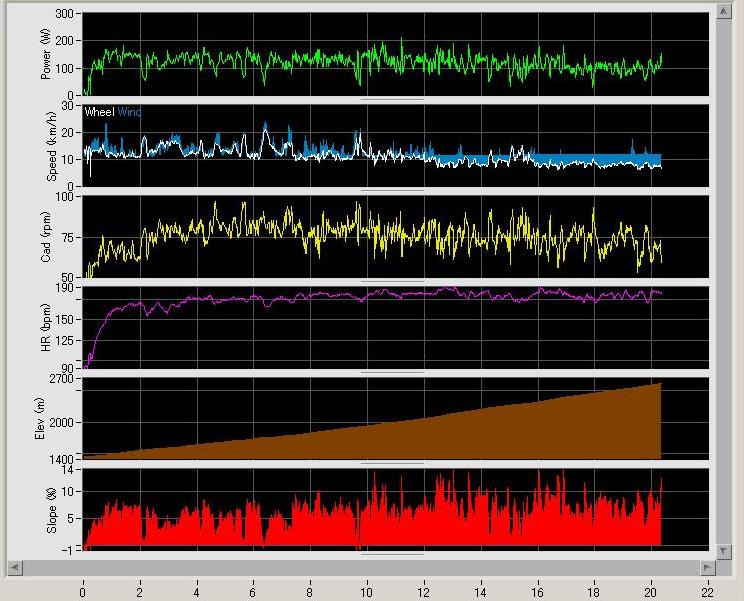Click the resize handle below Elevation graph

pyautogui.click(x=392, y=463)
